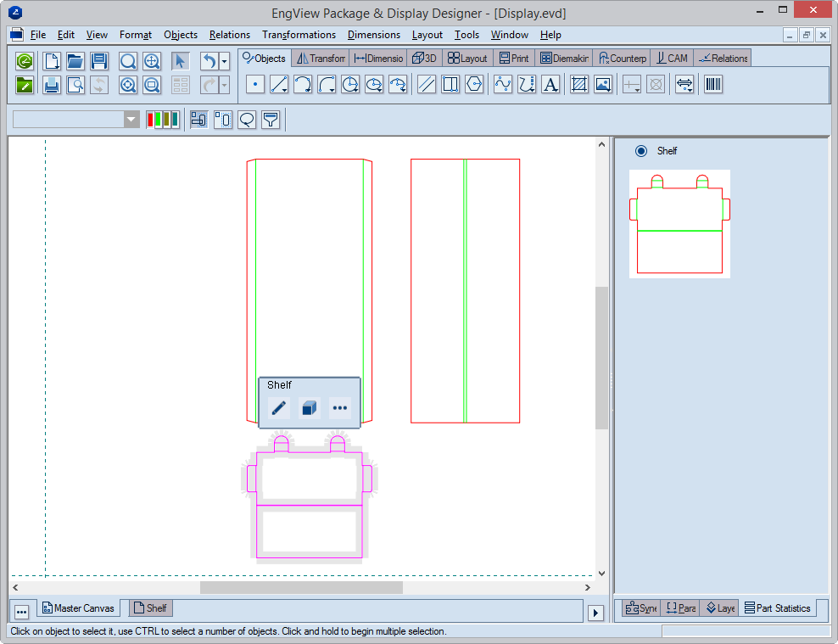Select the Point tool icon
The image size is (838, 644).
tap(255, 85)
